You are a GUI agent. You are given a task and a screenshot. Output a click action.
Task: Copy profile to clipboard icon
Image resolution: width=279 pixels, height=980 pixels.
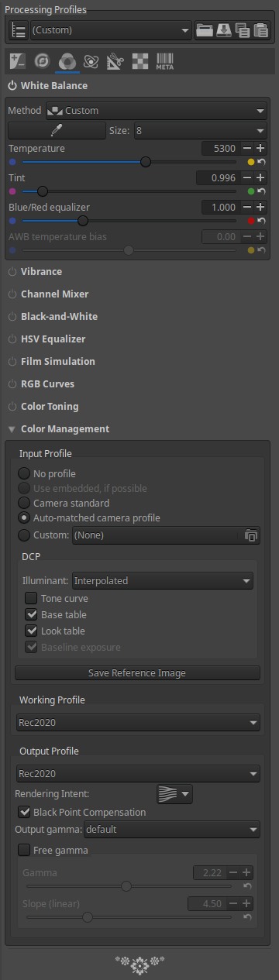[242, 30]
